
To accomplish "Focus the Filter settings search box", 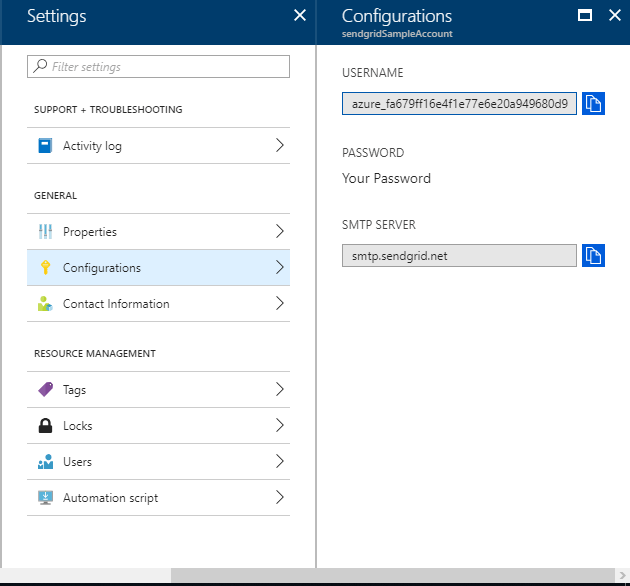I will (x=158, y=66).
